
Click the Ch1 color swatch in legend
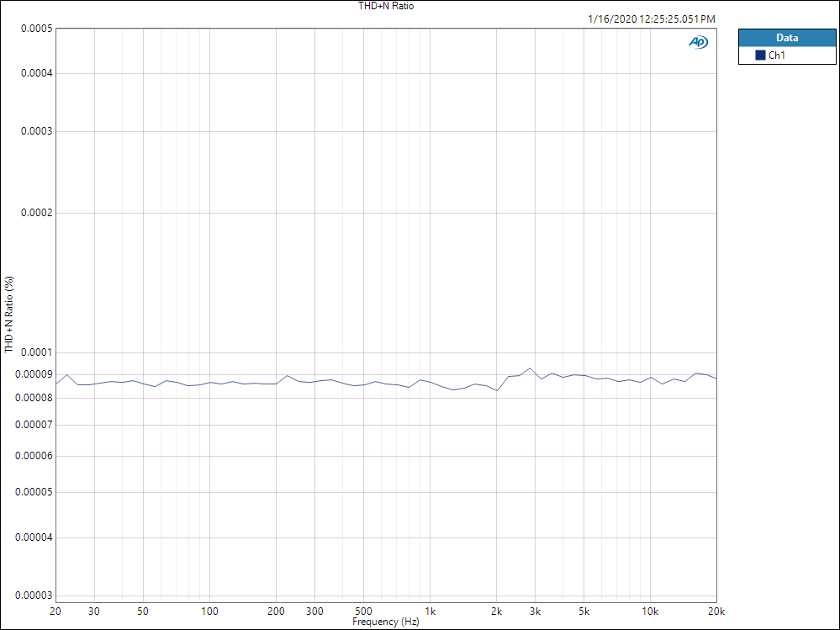tap(760, 56)
